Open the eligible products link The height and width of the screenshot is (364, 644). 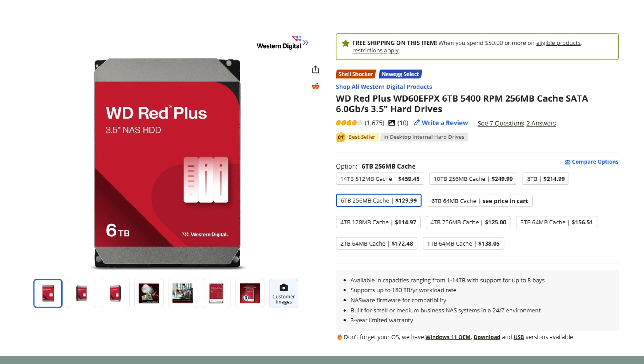[x=558, y=43]
